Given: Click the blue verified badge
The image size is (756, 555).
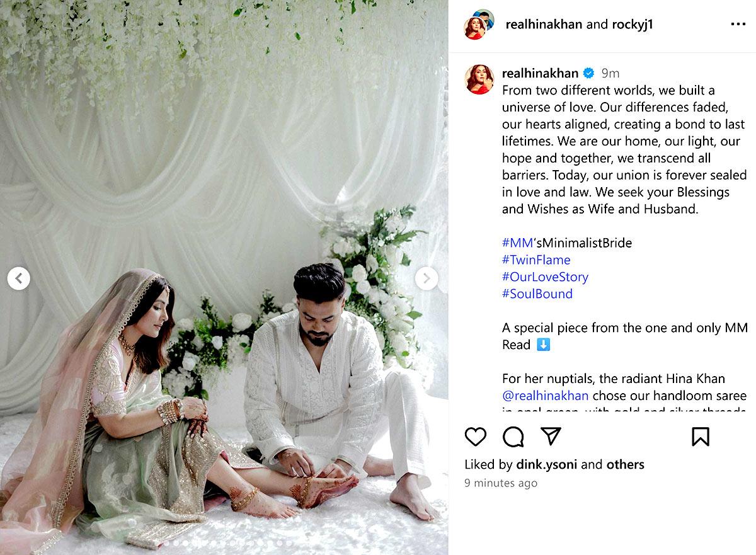Looking at the screenshot, I should point(588,73).
